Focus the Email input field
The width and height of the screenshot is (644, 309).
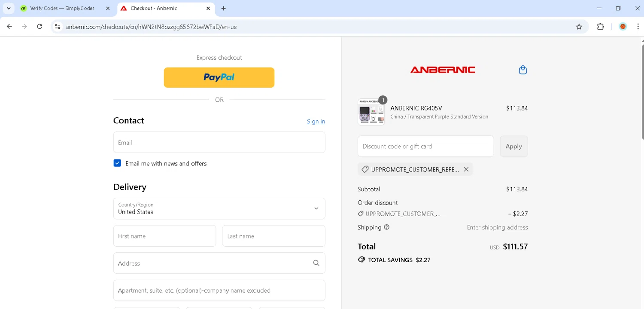pos(219,142)
